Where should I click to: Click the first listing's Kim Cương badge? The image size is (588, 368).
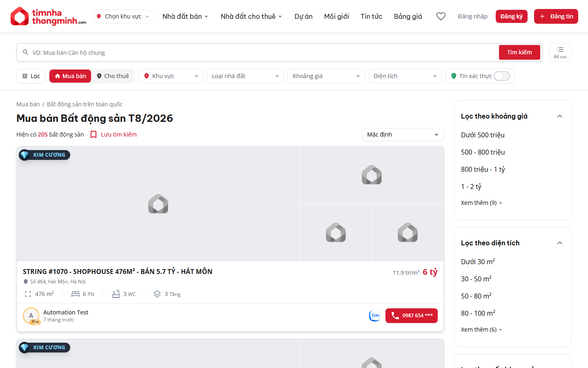45,155
